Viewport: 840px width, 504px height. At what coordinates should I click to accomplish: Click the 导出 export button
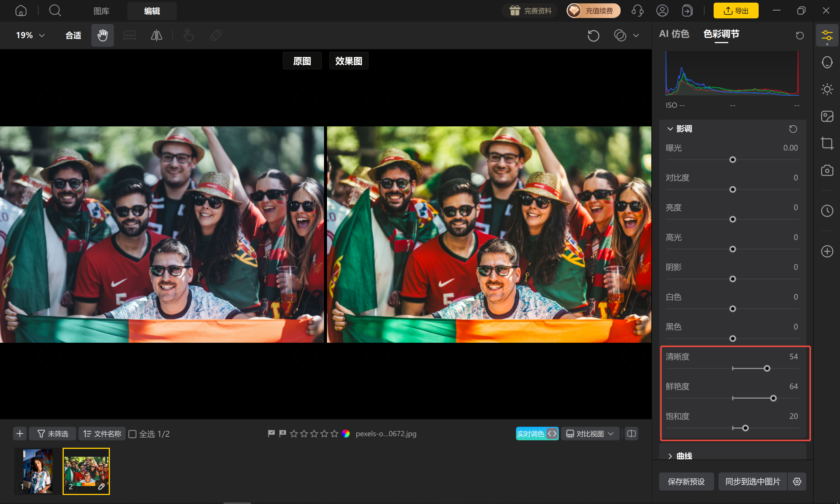pos(736,10)
